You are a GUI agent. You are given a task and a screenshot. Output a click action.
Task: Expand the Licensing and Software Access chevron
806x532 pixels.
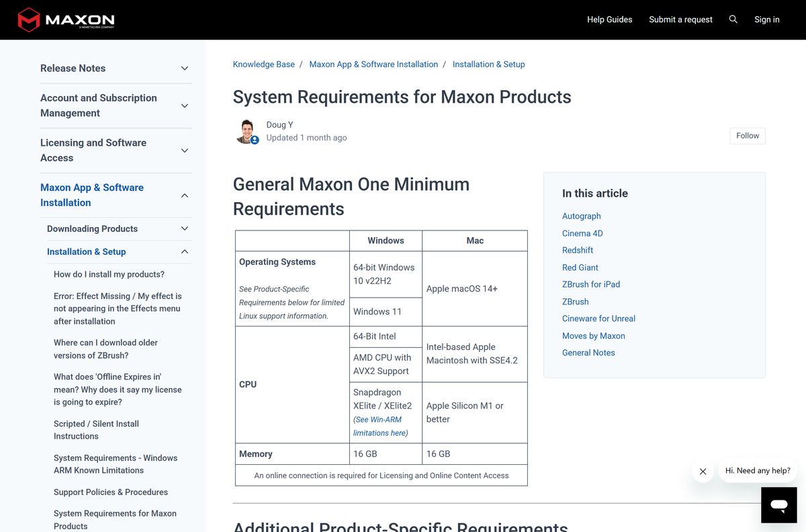(x=185, y=150)
